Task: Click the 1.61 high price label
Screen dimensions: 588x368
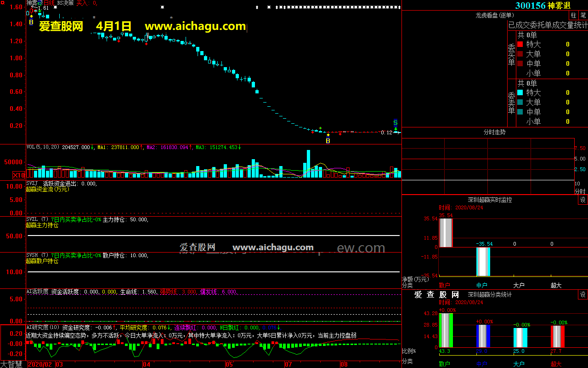Action: (43, 8)
